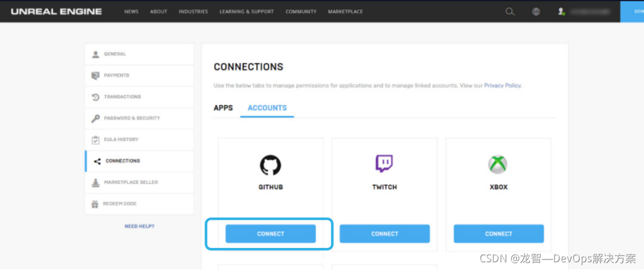Open the Privacy Policy link
Viewport: 644px width, 270px height.
503,86
